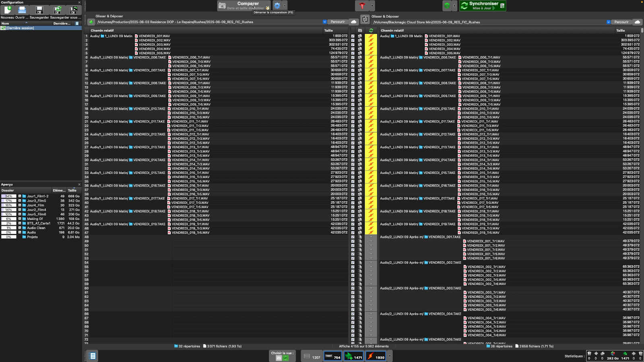644x362 pixels.
Task: Uncheck the checkbox for row 48
Action: coord(353,237)
